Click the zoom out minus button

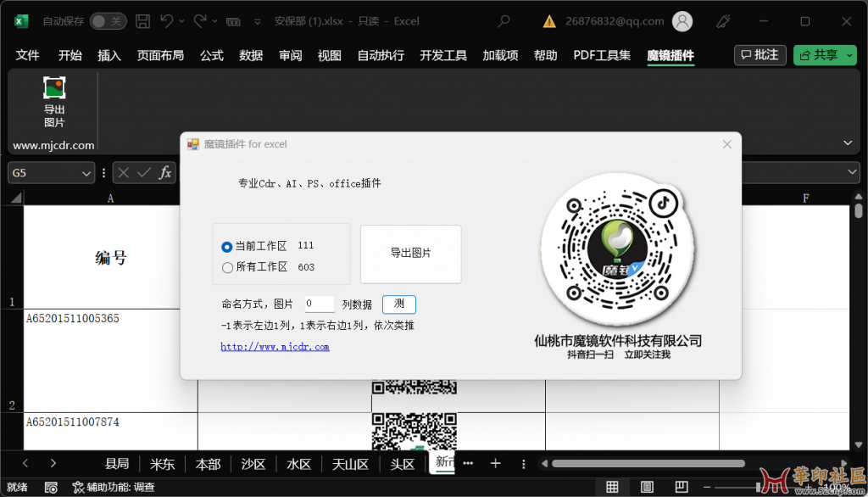[707, 487]
